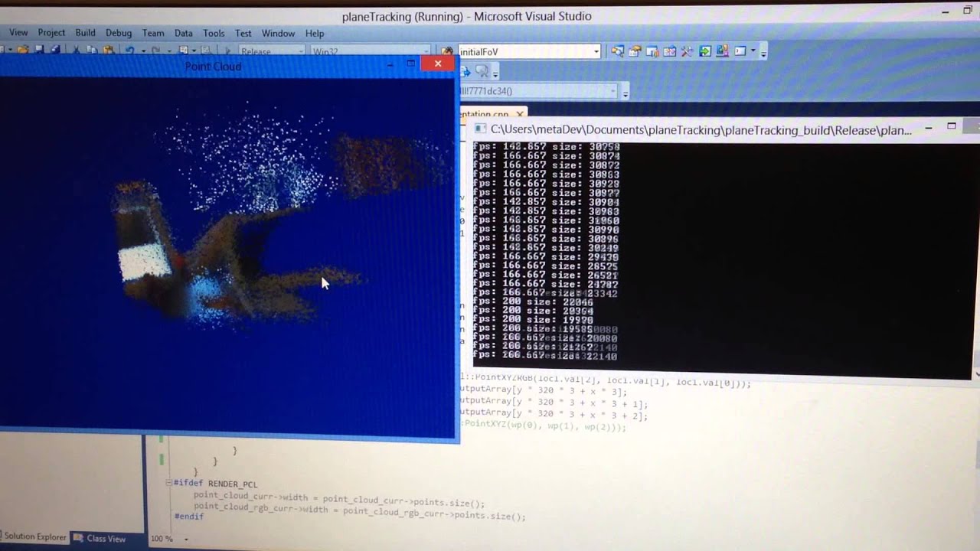Click the Find in Files binoculars icon
The width and height of the screenshot is (980, 551).
(x=447, y=51)
